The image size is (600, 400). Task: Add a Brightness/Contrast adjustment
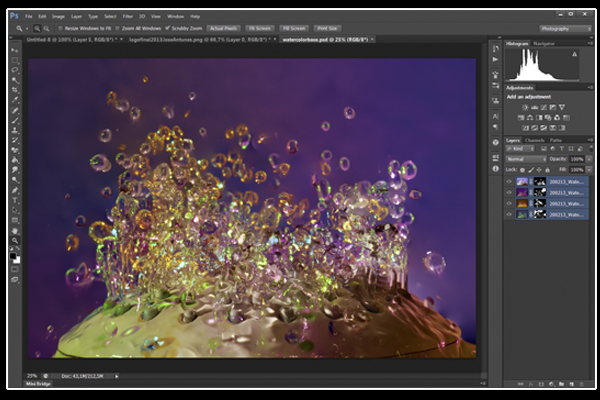click(525, 108)
